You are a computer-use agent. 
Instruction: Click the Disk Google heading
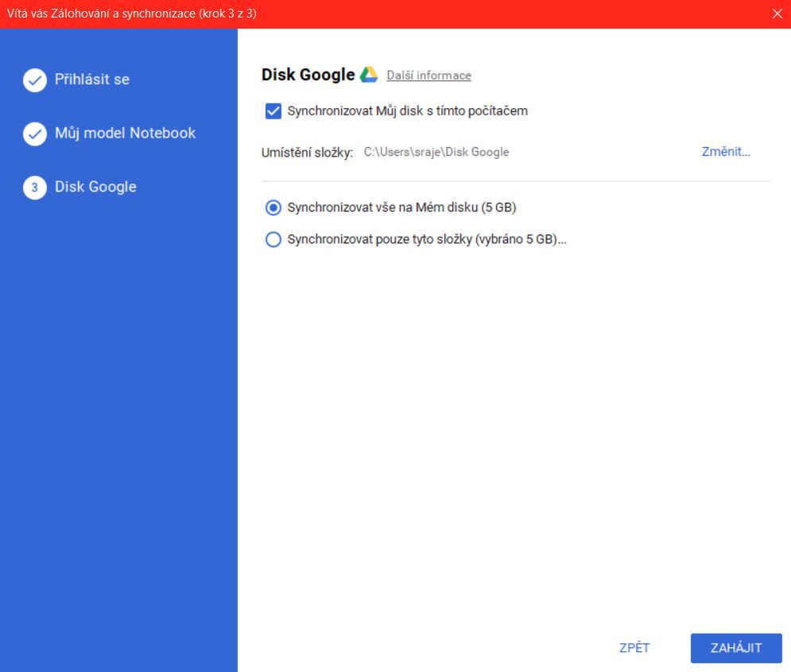308,73
